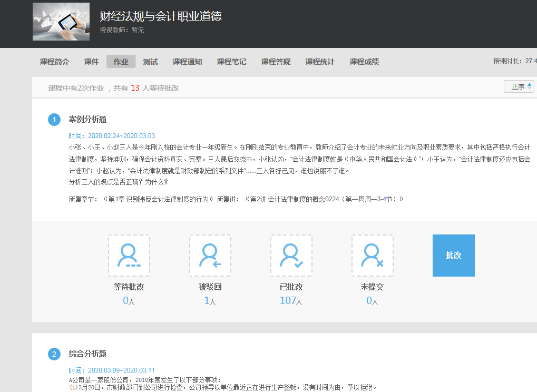The image size is (537, 392).
Task: Open the 正序 sort order dropdown
Action: 519,87
